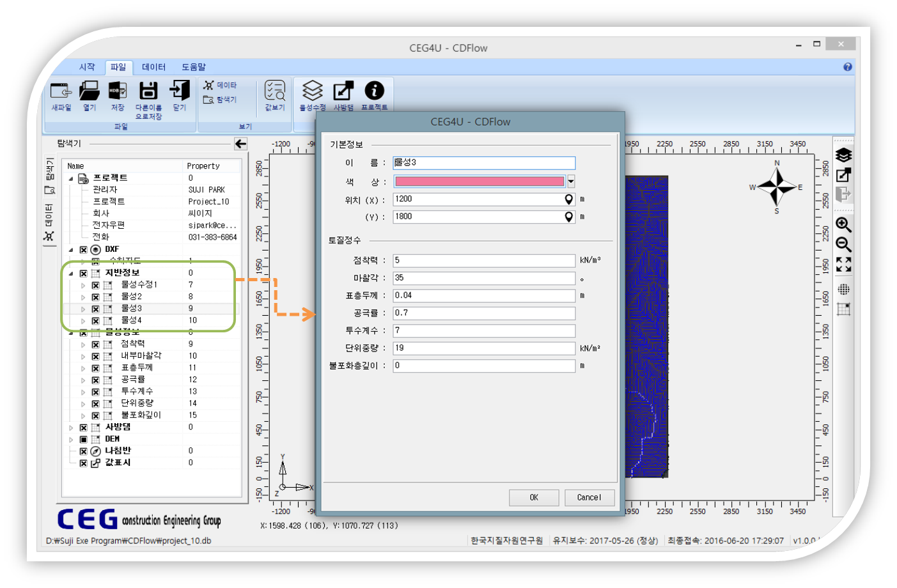Select the 단위중량 row in tree
This screenshot has height=588, width=897.
click(x=152, y=403)
